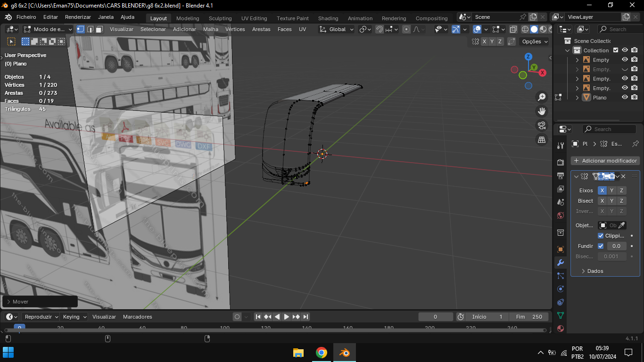644x362 pixels.
Task: Open the Render properties tab
Action: (x=561, y=163)
